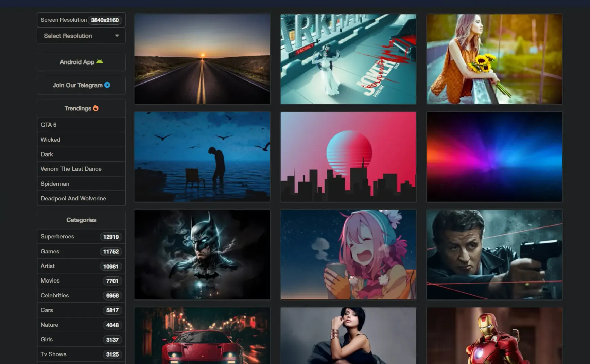Open the Select Resolution dropdown

pyautogui.click(x=81, y=36)
